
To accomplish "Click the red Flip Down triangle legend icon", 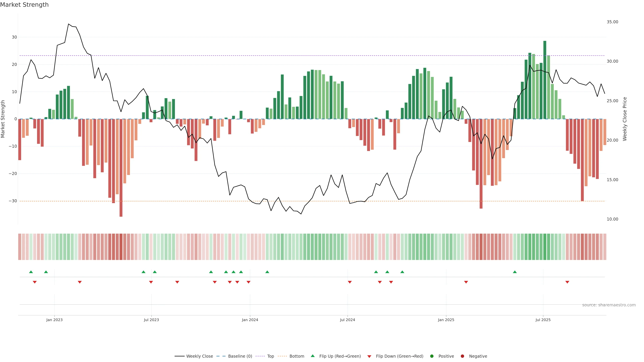I will pyautogui.click(x=369, y=356).
